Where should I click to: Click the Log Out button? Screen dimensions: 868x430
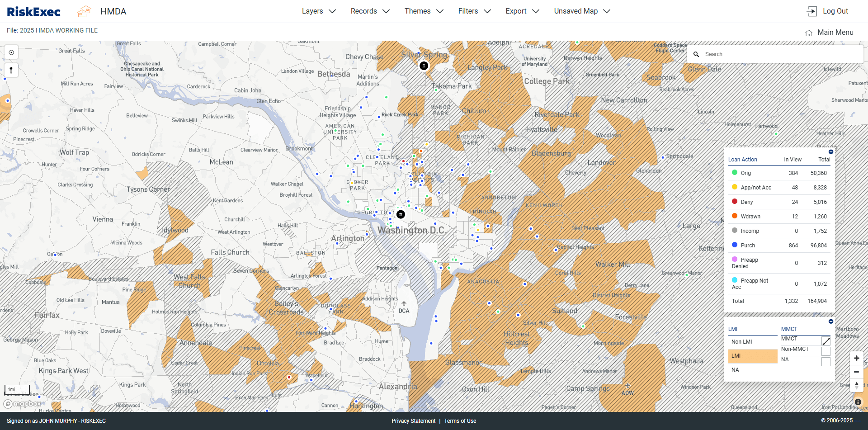(x=828, y=11)
